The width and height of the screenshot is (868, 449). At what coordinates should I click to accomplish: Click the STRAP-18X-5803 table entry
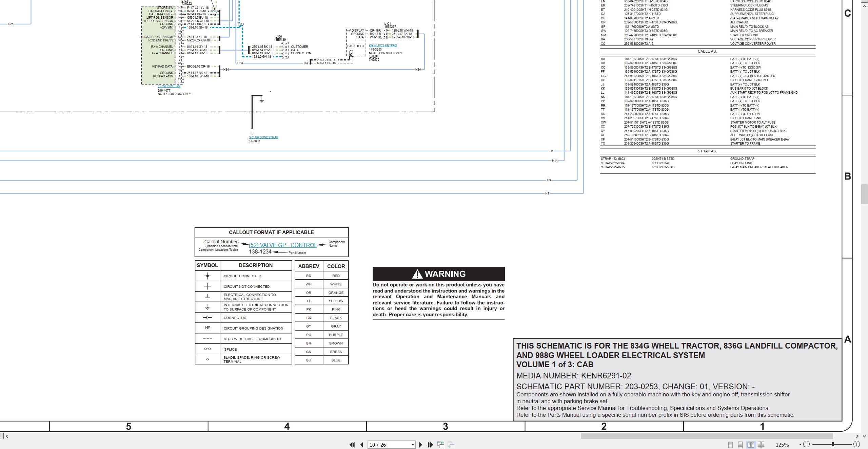[613, 159]
